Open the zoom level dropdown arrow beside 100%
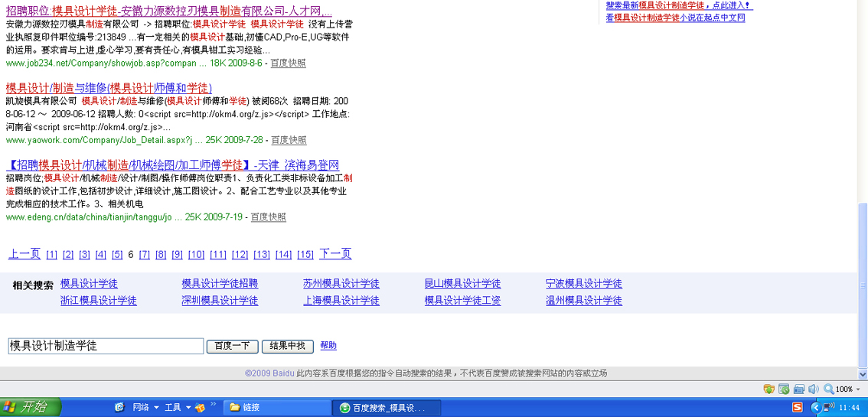 pos(857,389)
